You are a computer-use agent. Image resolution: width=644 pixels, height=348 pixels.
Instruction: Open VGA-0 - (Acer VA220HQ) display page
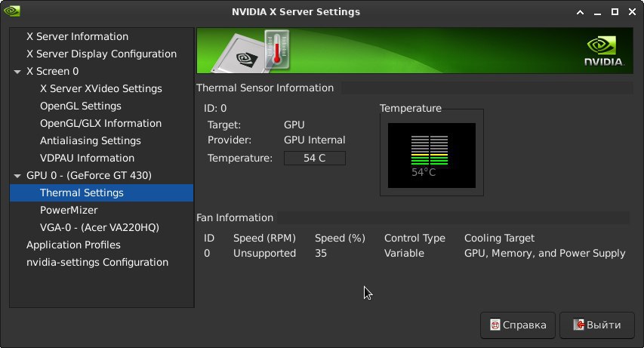tap(100, 227)
